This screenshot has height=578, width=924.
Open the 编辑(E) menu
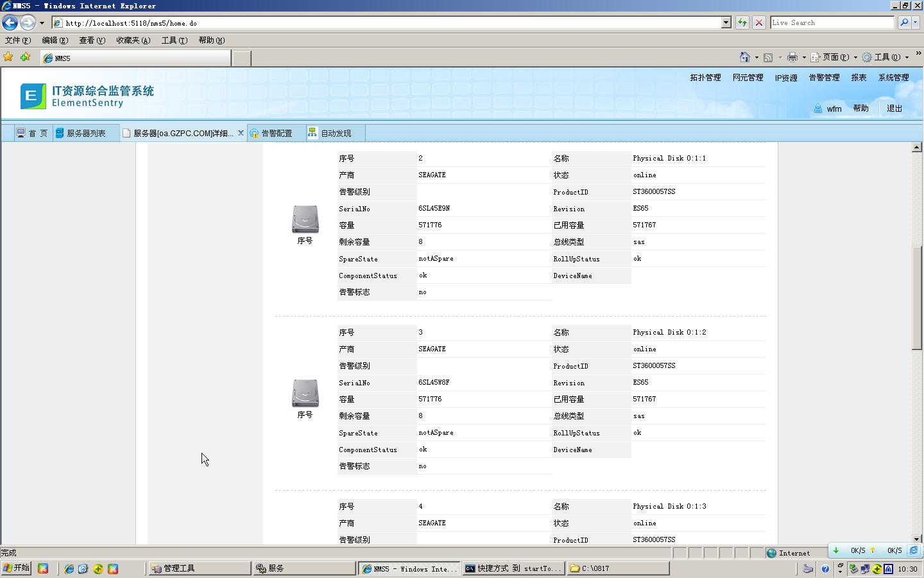point(55,40)
